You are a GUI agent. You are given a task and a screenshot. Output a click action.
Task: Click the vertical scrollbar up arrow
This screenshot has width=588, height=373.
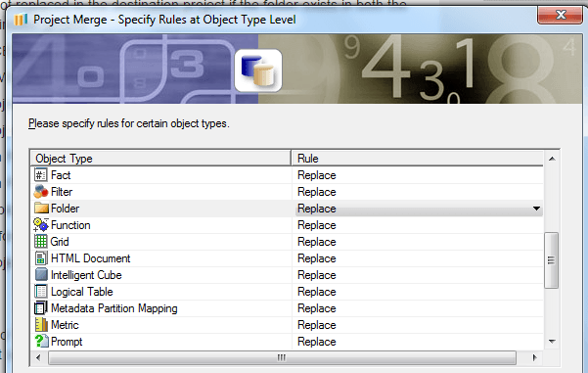[x=552, y=159]
